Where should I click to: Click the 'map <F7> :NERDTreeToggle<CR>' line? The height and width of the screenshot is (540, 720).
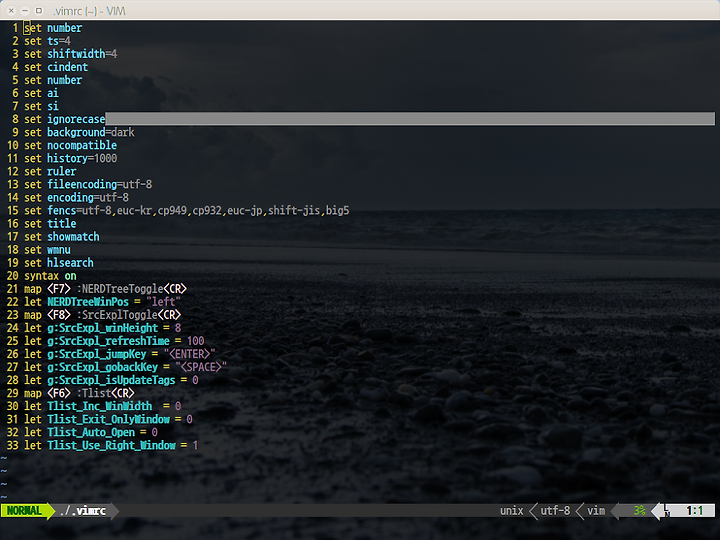[x=105, y=289]
